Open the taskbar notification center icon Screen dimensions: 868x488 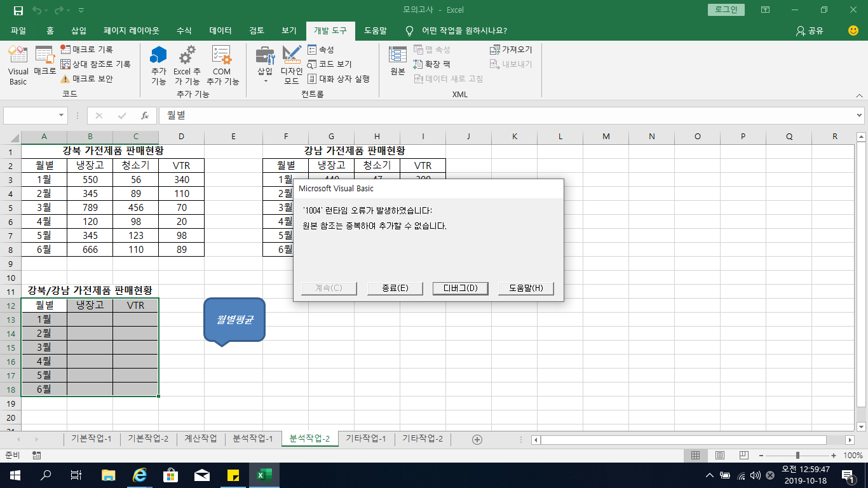point(848,475)
